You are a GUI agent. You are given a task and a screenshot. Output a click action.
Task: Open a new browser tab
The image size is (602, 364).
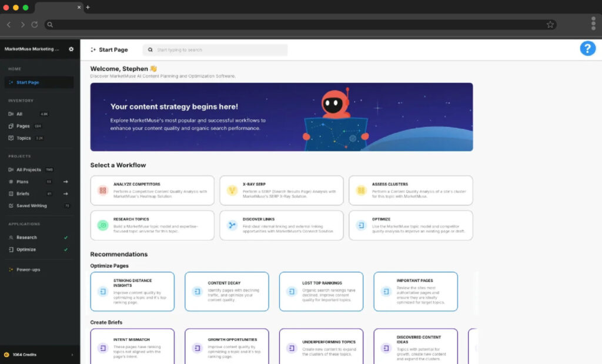(88, 7)
